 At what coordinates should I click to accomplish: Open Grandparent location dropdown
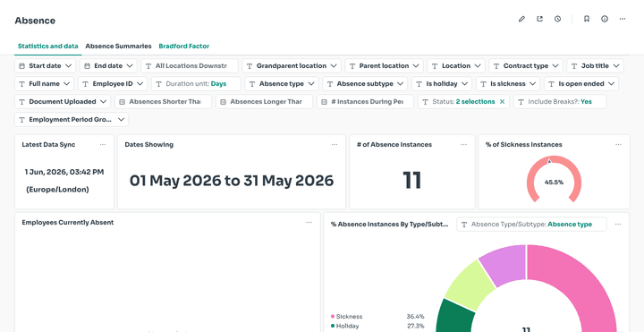coord(292,65)
